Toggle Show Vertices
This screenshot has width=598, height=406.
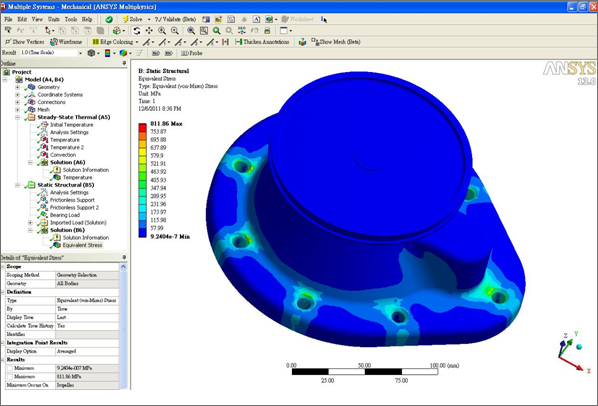tap(25, 42)
